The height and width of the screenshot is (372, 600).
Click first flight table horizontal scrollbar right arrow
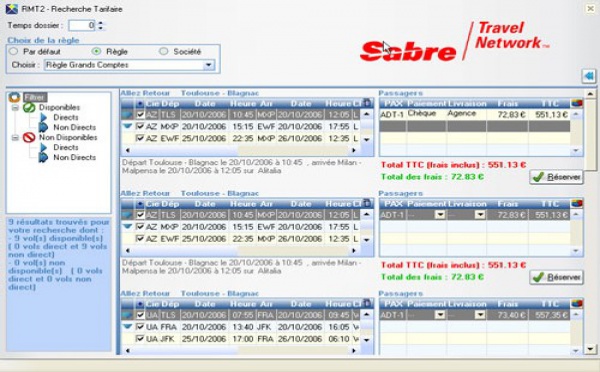[354, 150]
